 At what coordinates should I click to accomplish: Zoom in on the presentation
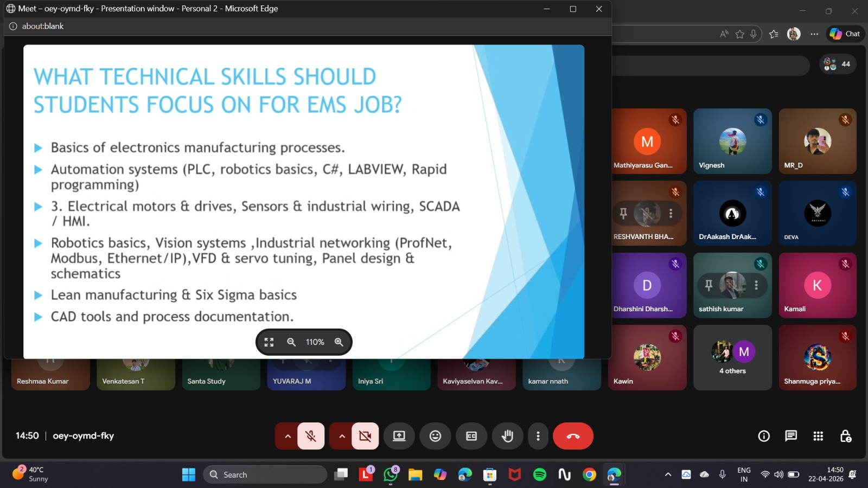(x=339, y=342)
